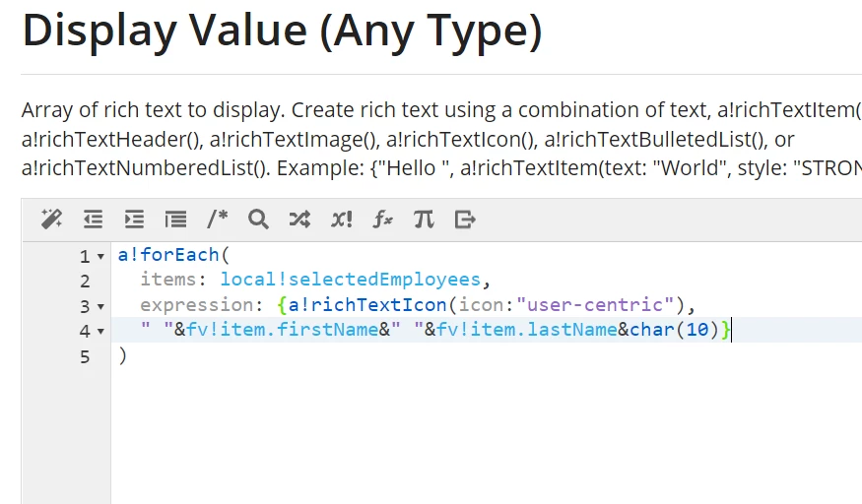Click the indent icon in editor toolbar
The width and height of the screenshot is (862, 504).
click(x=134, y=220)
